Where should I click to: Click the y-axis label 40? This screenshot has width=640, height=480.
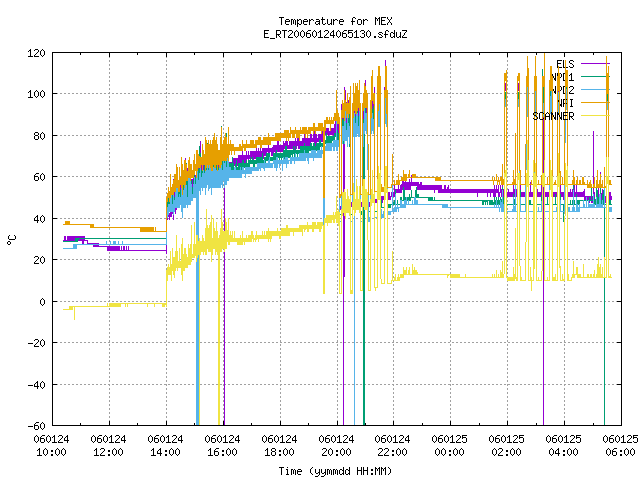point(39,219)
